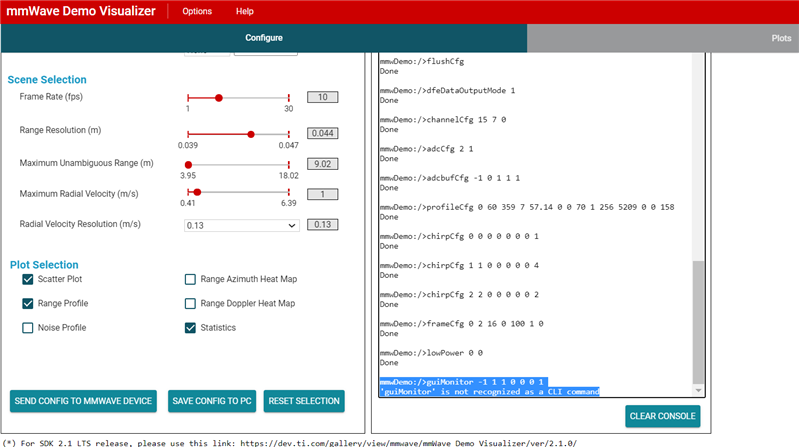Click the console vertical scrollbar thumb
The height and width of the screenshot is (447, 799).
point(698,322)
